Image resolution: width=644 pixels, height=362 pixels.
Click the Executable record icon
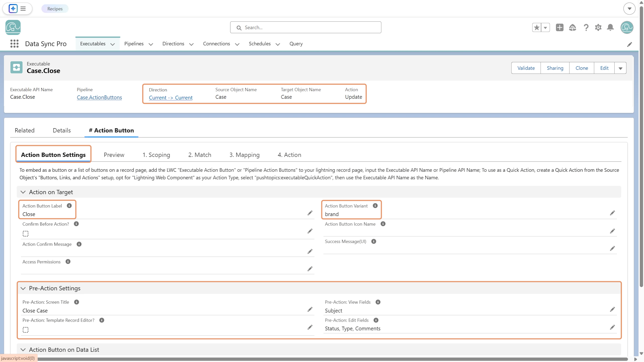pos(16,67)
